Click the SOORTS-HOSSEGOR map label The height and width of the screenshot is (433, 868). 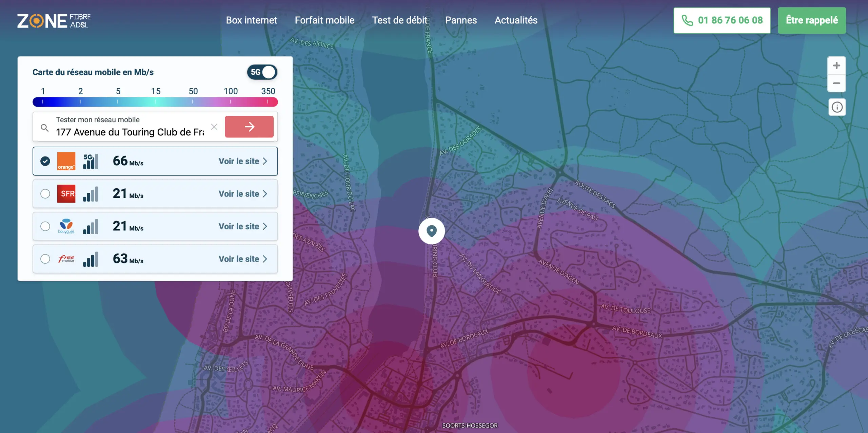[x=470, y=426]
